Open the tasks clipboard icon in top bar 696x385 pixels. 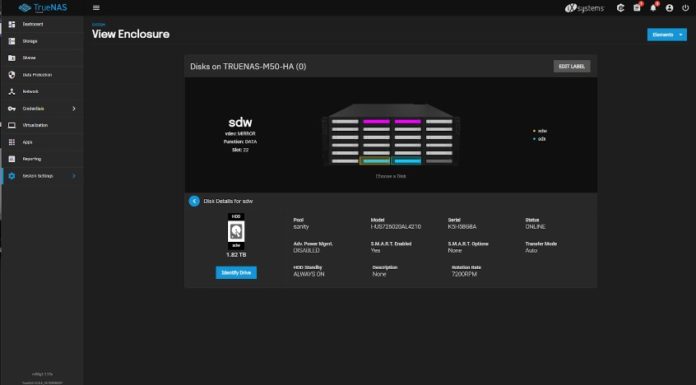pos(637,8)
